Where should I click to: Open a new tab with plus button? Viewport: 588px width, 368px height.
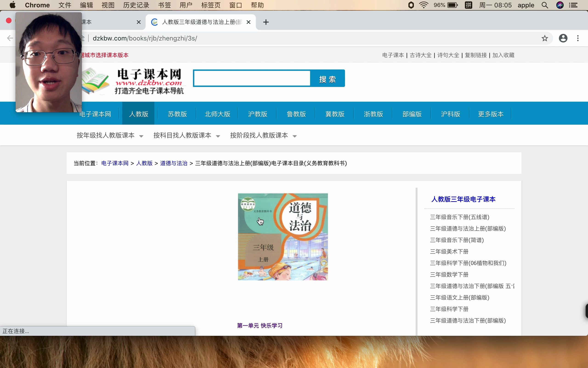tap(266, 22)
